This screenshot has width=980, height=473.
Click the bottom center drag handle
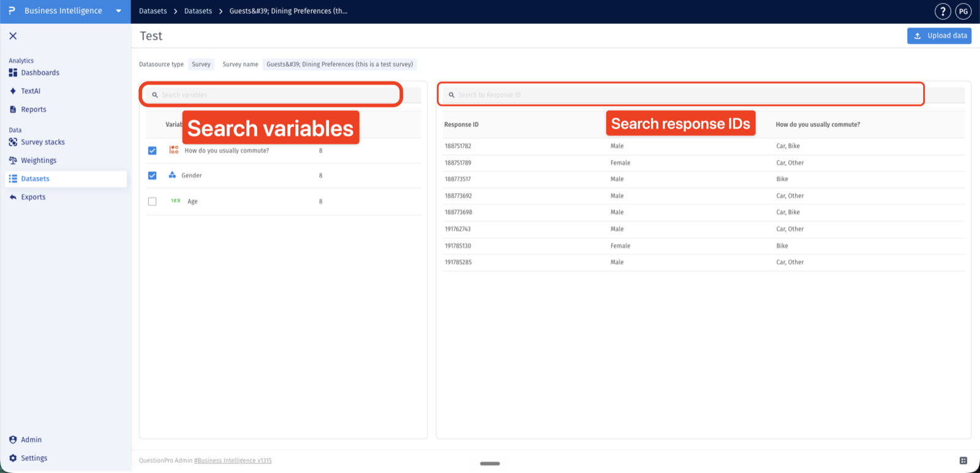point(490,463)
